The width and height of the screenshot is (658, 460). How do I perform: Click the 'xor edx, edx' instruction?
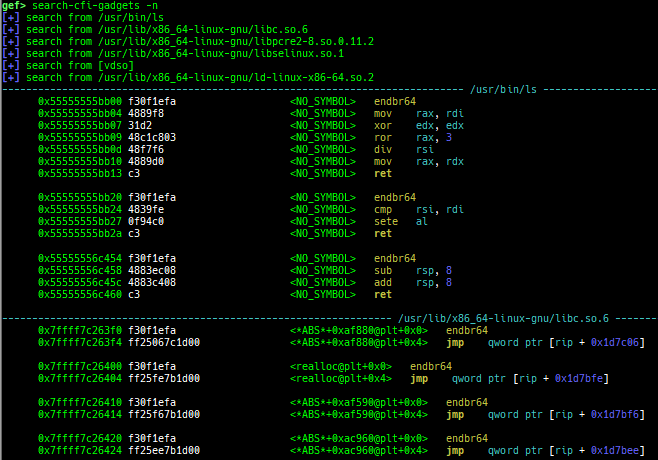[419, 125]
